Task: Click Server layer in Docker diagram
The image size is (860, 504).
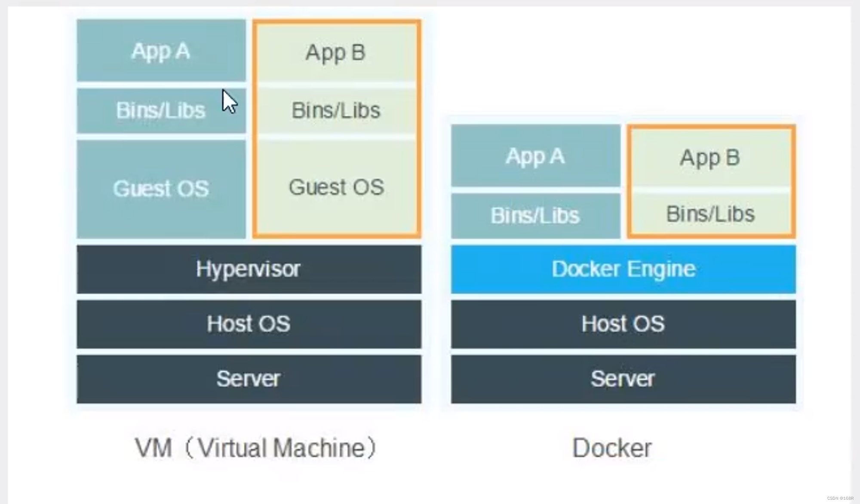Action: 623,379
